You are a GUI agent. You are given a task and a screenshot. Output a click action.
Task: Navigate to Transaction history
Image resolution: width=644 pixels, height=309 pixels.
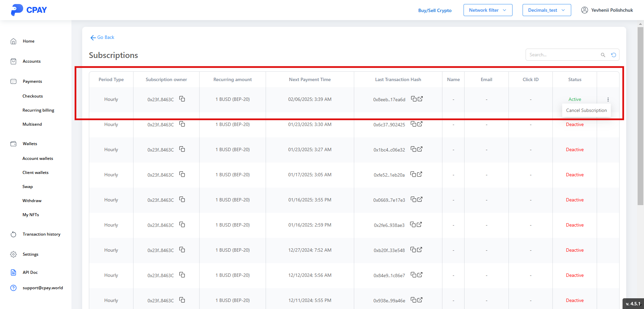[x=41, y=234]
